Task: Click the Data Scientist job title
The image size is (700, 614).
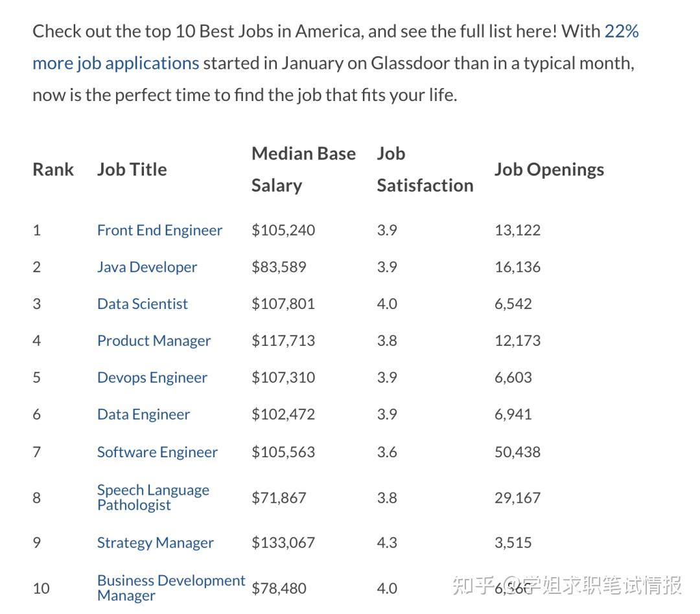Action: (143, 304)
